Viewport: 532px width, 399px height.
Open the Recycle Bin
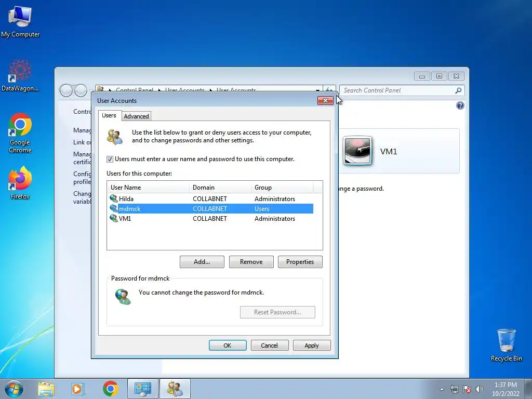pyautogui.click(x=506, y=345)
